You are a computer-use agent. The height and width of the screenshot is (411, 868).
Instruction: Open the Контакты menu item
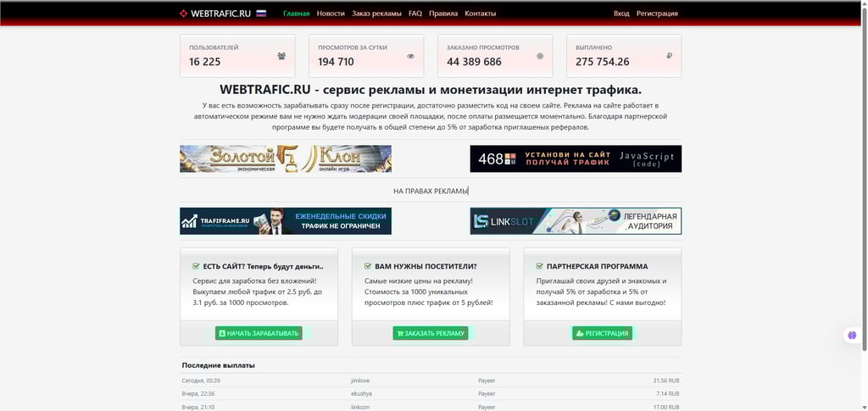[x=481, y=14]
